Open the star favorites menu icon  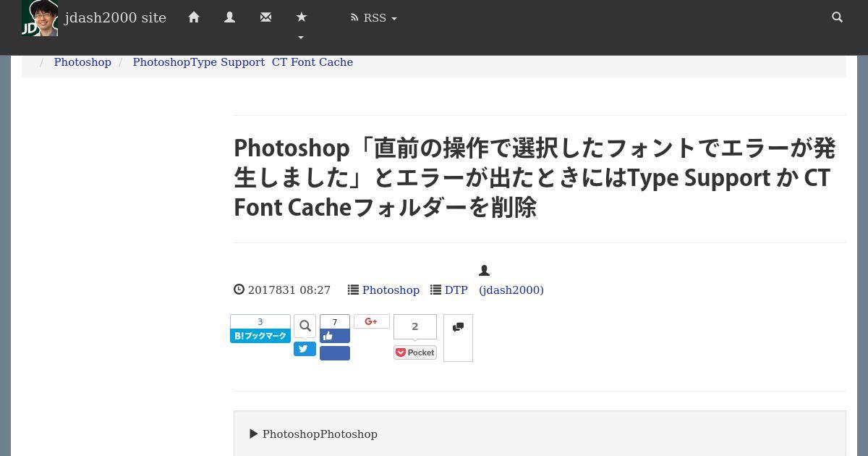tap(302, 17)
